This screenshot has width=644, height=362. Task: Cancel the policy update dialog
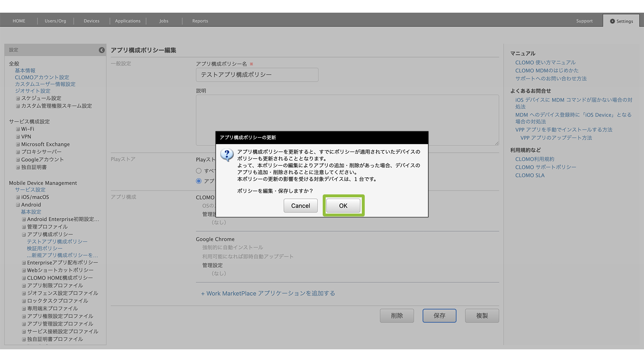tap(300, 206)
